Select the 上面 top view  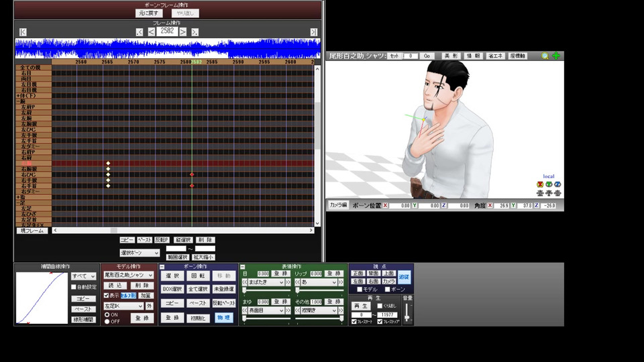[388, 274]
